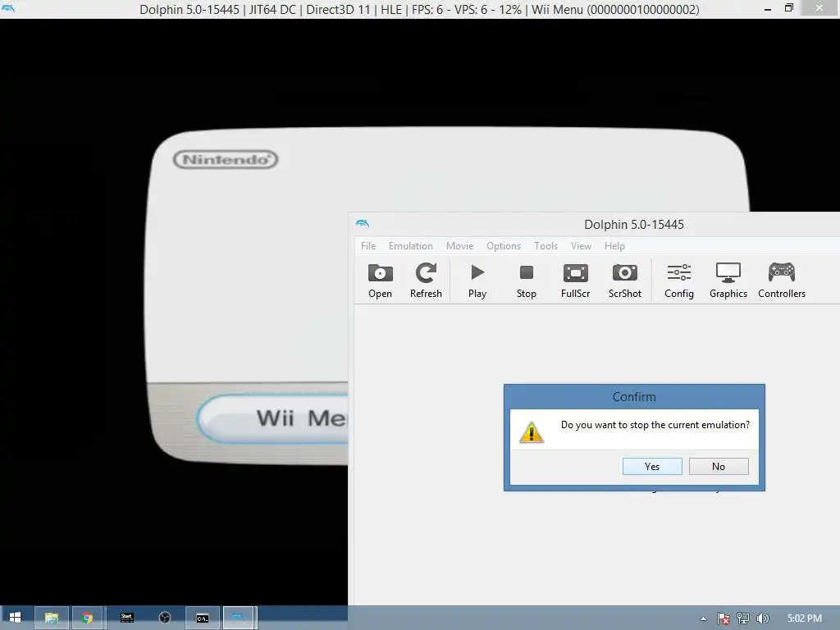Click the Wii Menu button in game window

pos(273,418)
